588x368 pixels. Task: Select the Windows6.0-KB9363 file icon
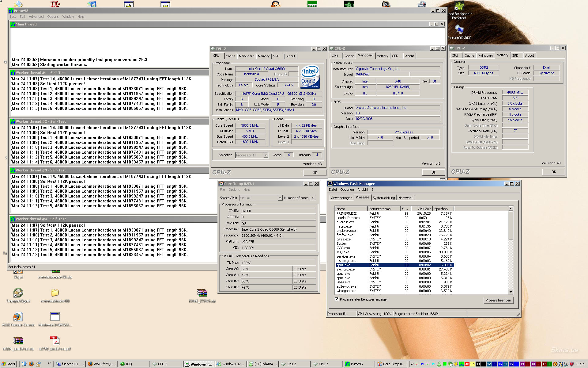[55, 317]
